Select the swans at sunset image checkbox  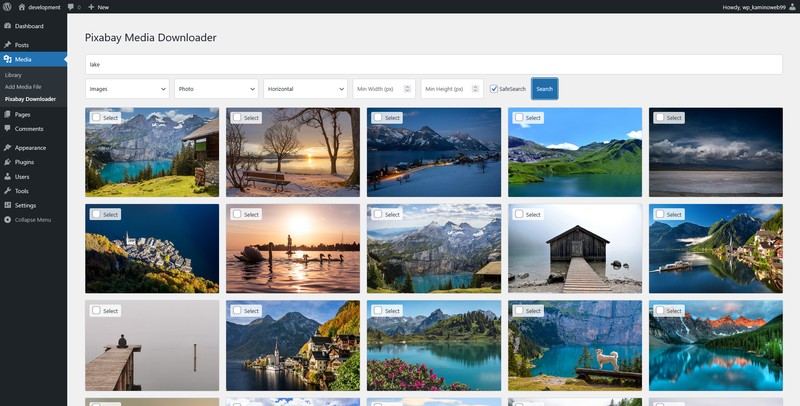[x=237, y=214]
